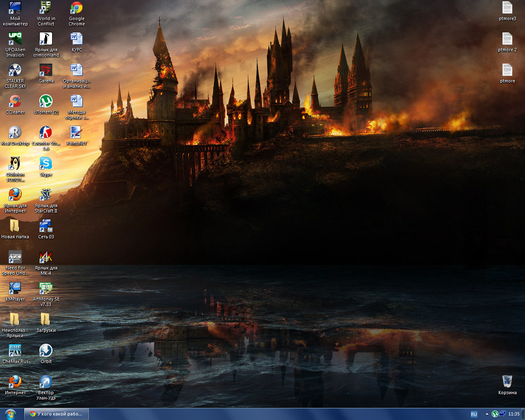
Task: Select the STALKER CLEAR SKY icon
Action: [x=15, y=71]
